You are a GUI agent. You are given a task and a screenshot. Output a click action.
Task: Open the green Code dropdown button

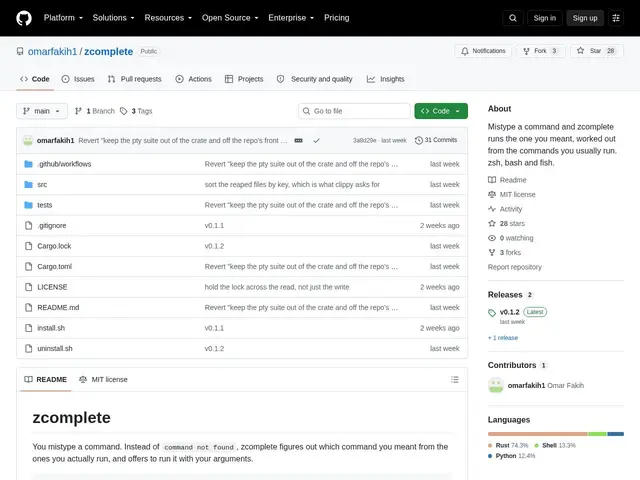tap(441, 111)
